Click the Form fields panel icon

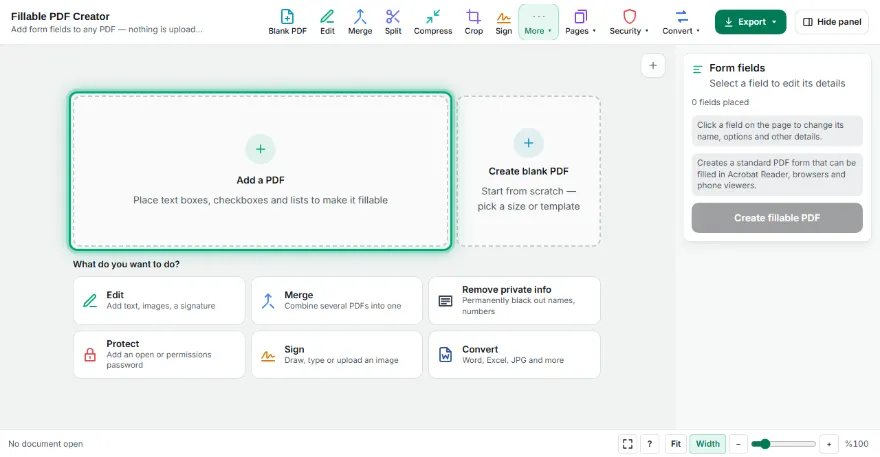tap(698, 70)
